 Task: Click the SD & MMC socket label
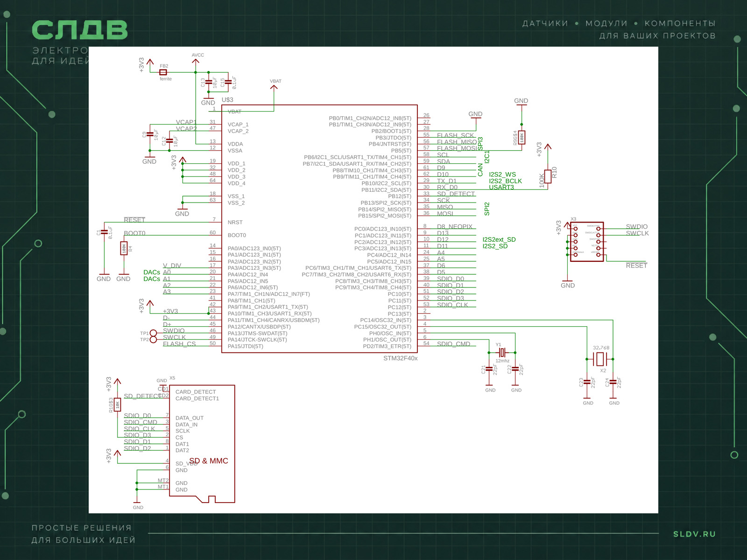[209, 461]
